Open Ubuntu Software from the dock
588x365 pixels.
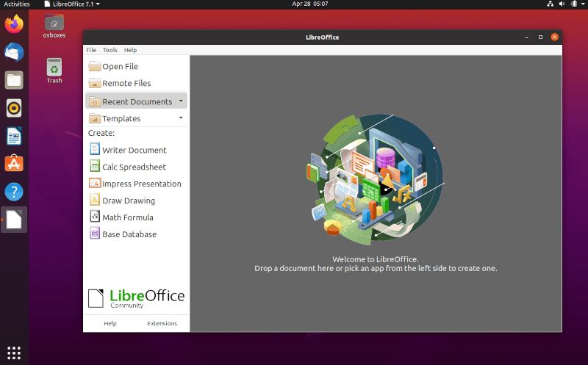pos(14,164)
